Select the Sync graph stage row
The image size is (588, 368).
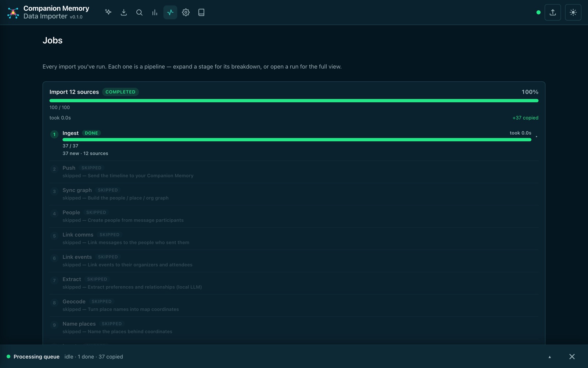coord(294,194)
